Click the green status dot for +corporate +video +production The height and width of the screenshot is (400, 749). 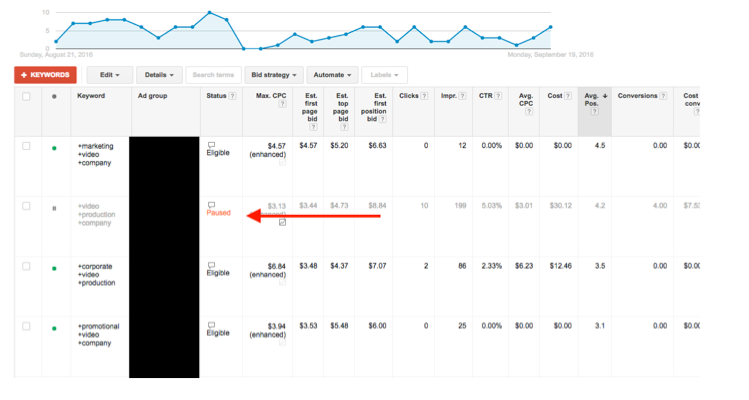click(x=54, y=267)
